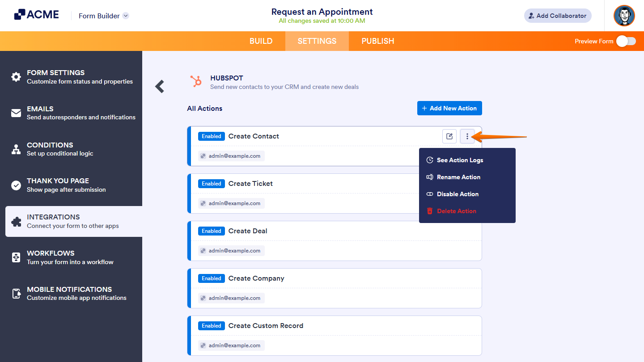Select the Thank You Page checkmark icon
The height and width of the screenshot is (362, 644).
point(16,185)
